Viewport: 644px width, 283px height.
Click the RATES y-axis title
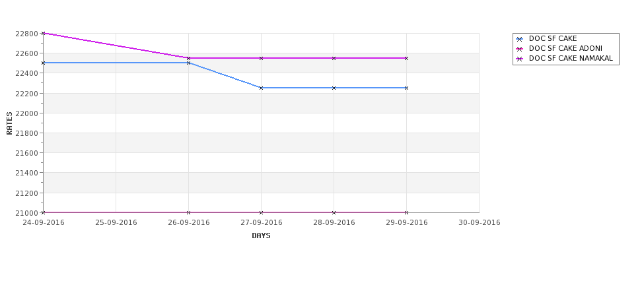[x=9, y=123]
